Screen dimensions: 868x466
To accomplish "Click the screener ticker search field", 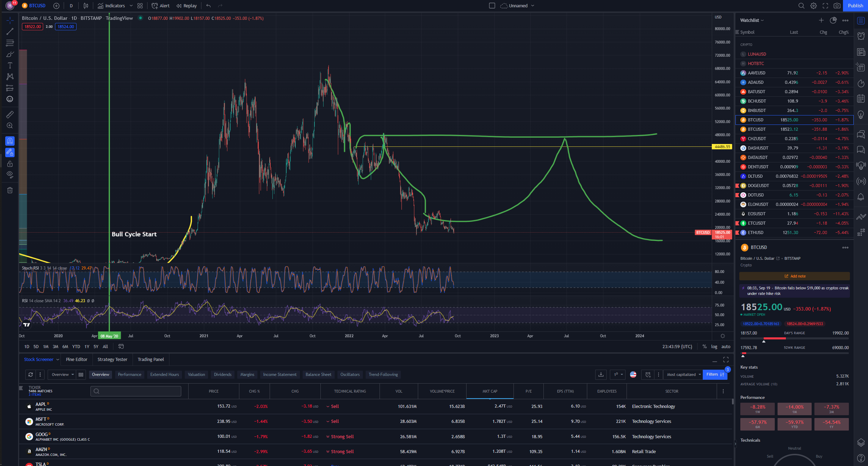I will tap(136, 391).
